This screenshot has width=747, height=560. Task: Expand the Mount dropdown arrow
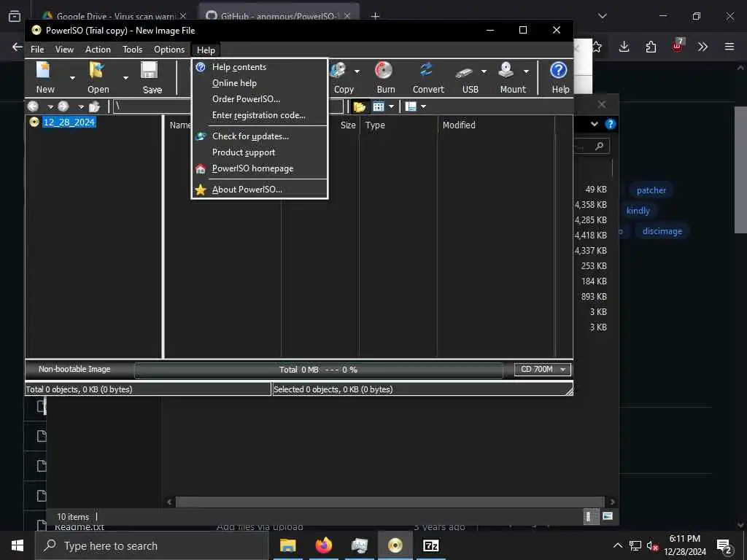pos(527,72)
